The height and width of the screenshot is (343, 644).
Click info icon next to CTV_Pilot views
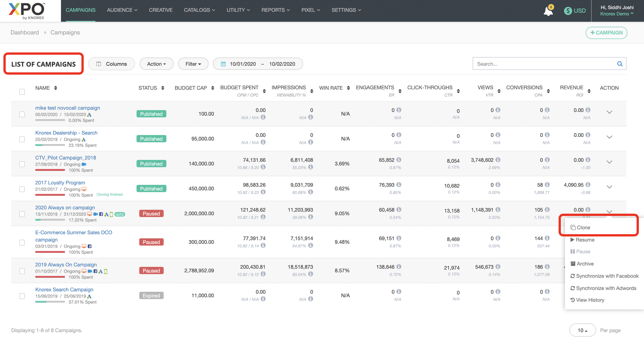point(498,160)
